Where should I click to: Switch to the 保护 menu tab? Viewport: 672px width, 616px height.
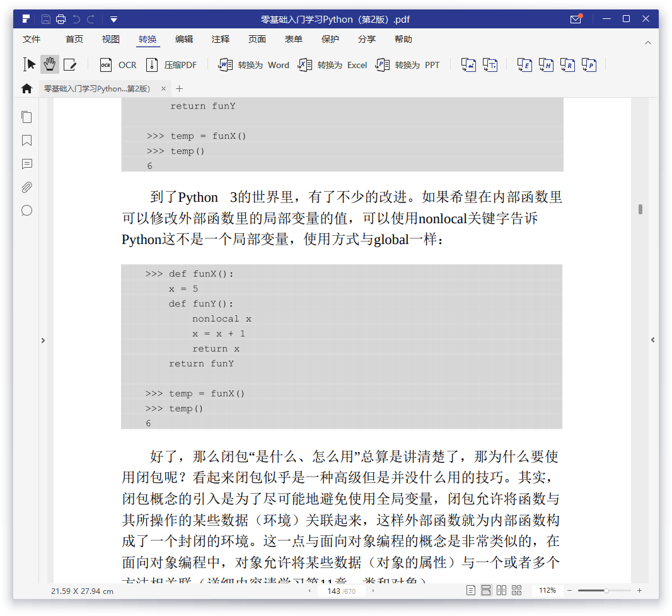tap(330, 39)
